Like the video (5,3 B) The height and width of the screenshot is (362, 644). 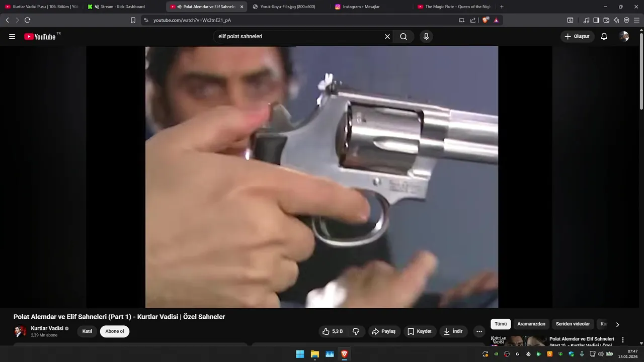pyautogui.click(x=333, y=331)
